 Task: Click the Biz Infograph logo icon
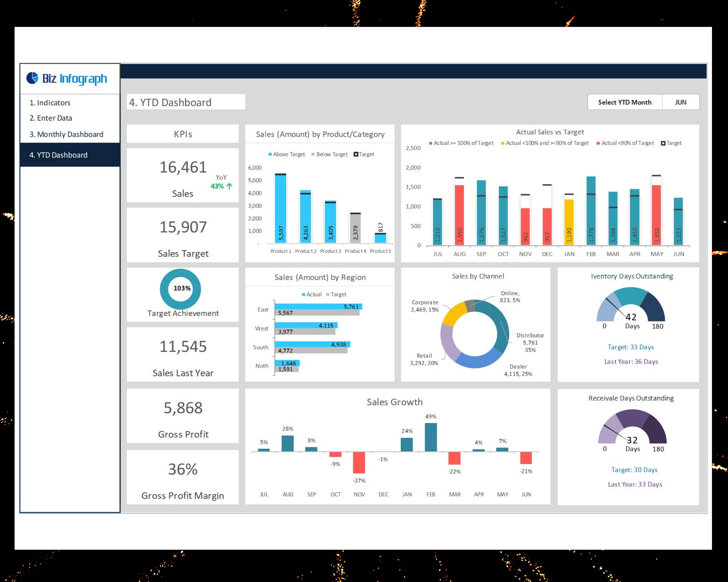click(33, 79)
